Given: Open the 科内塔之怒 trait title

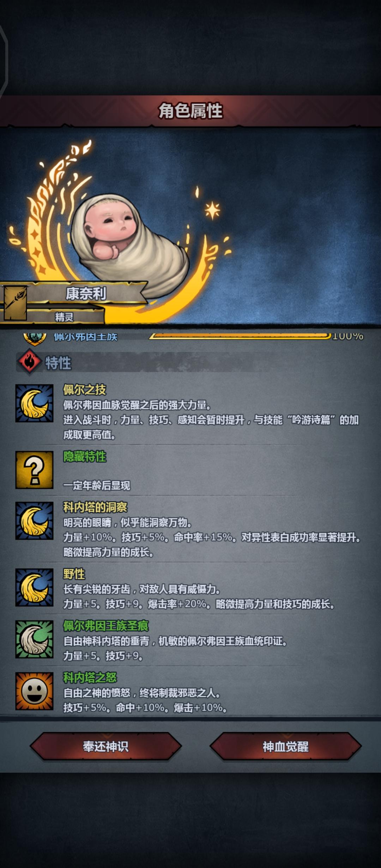Looking at the screenshot, I should [90, 677].
